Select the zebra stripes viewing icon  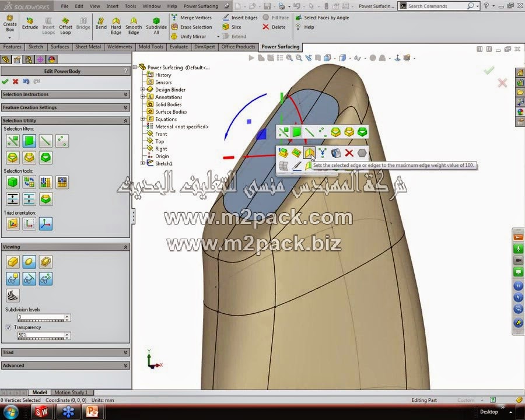tap(13, 295)
